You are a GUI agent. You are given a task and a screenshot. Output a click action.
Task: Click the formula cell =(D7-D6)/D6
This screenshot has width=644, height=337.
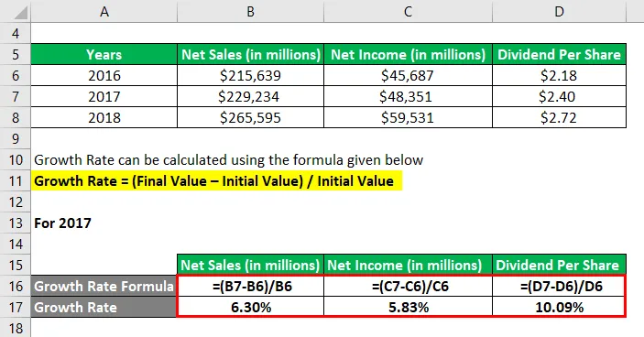[559, 286]
